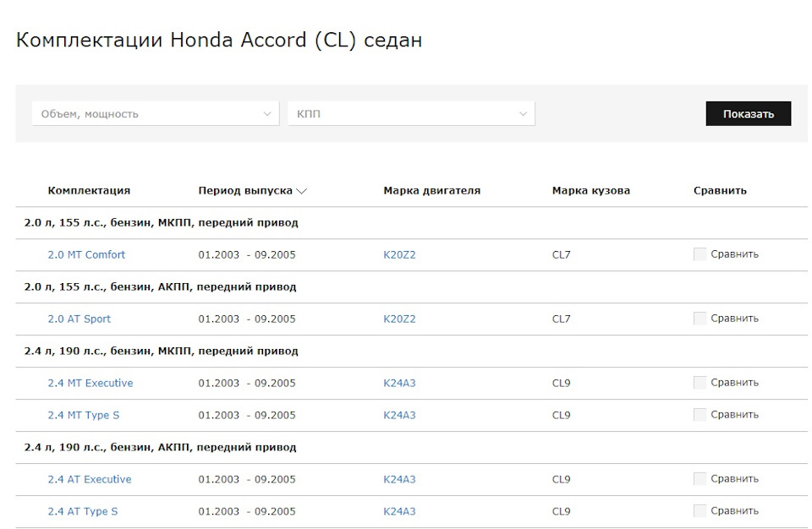Click page title 'Комплектации Honda Accord (CL) седан'
Viewport: 812px width, 529px height.
219,40
